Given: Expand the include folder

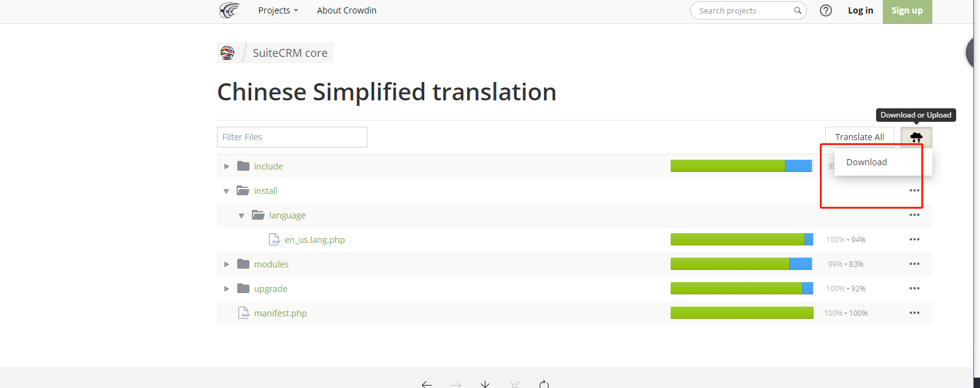Looking at the screenshot, I should [227, 166].
